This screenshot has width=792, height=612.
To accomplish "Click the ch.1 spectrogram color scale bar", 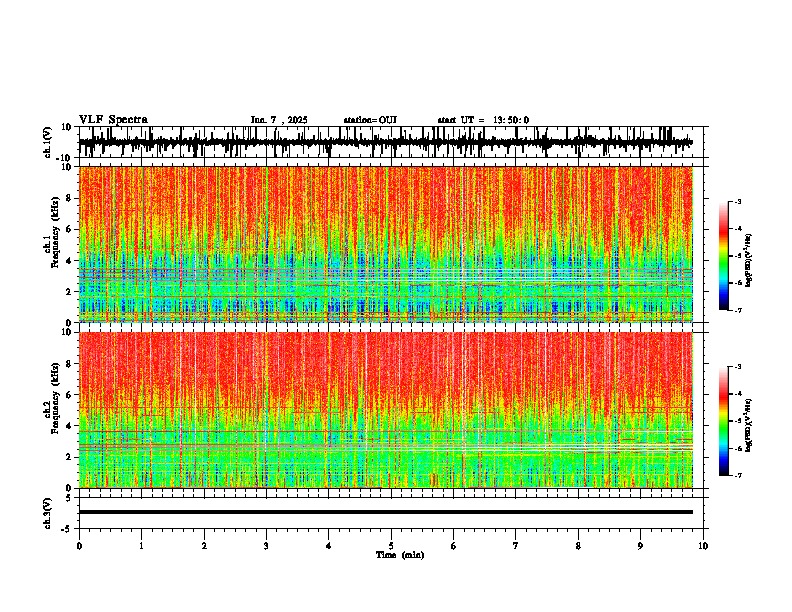I will [x=723, y=256].
